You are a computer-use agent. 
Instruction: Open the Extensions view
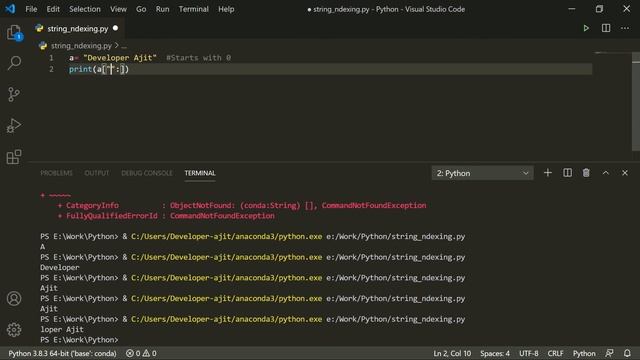pos(14,157)
